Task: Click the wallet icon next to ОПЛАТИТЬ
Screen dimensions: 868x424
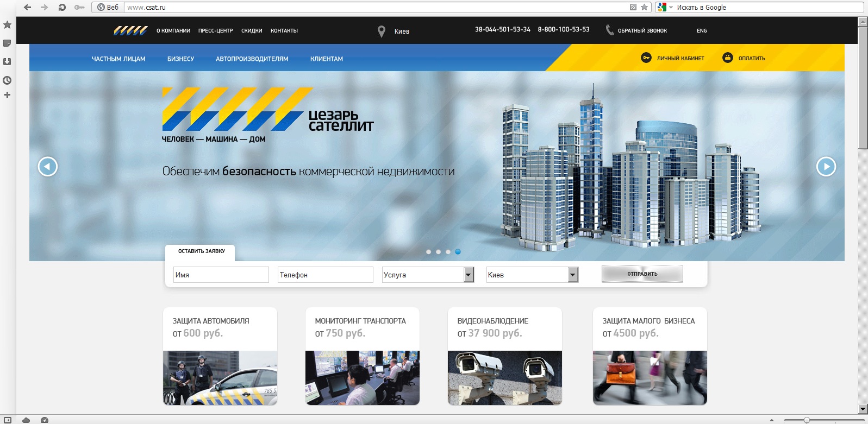Action: 727,58
